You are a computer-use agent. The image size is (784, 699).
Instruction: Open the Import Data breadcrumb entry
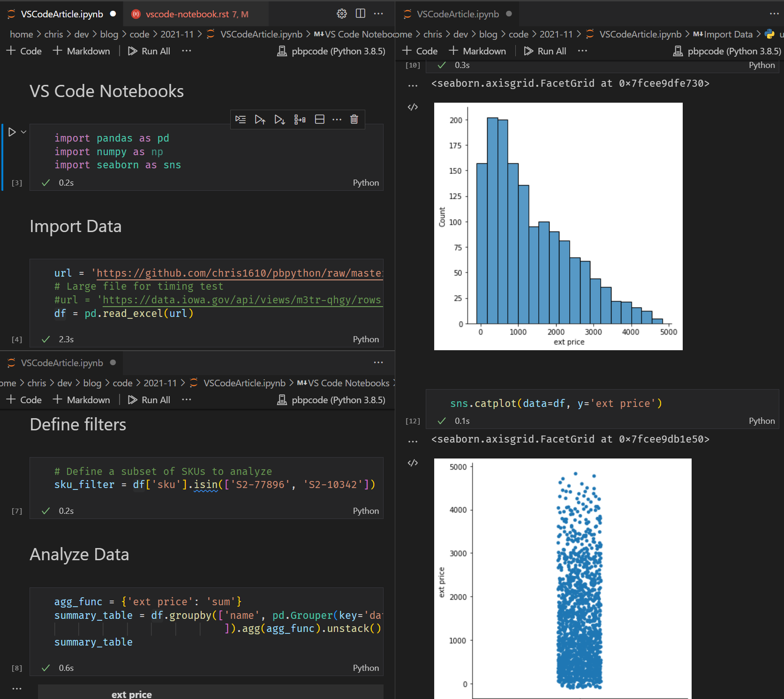tap(729, 34)
